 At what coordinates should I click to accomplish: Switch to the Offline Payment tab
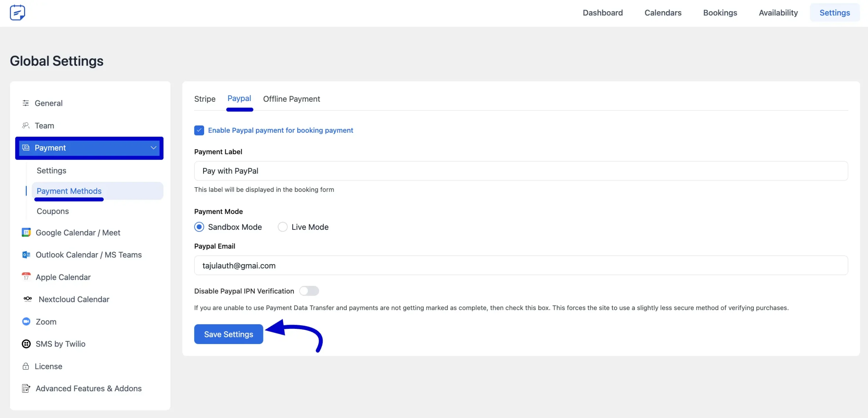[292, 99]
